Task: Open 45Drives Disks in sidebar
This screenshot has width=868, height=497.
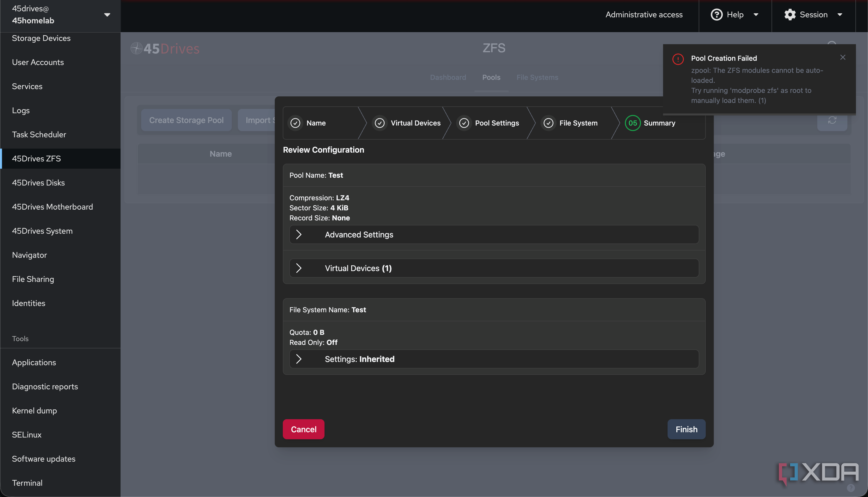Action: (61, 183)
